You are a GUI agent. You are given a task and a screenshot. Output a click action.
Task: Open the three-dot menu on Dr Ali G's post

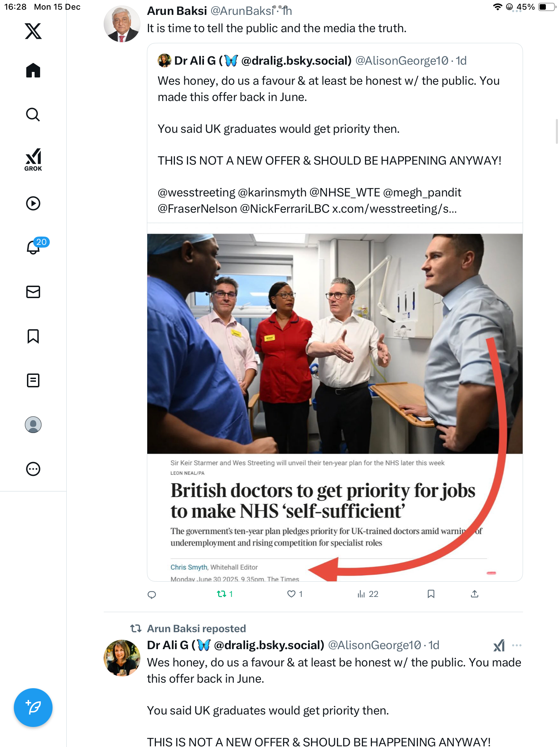pyautogui.click(x=517, y=645)
